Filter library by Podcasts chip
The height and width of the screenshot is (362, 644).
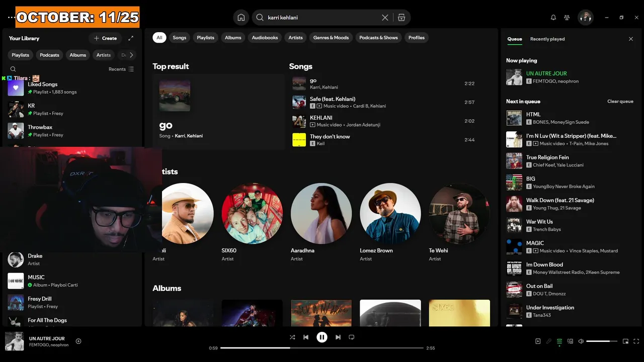tap(49, 55)
